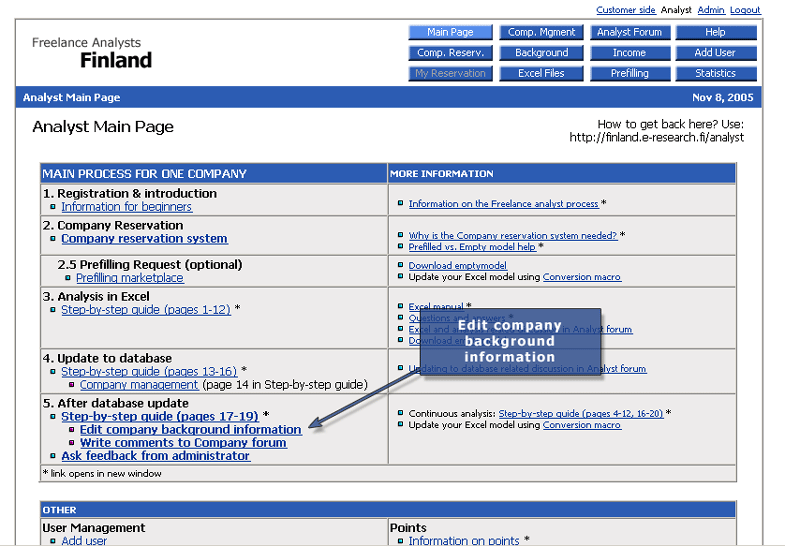Open the Help navigation button
785x547 pixels.
715,33
